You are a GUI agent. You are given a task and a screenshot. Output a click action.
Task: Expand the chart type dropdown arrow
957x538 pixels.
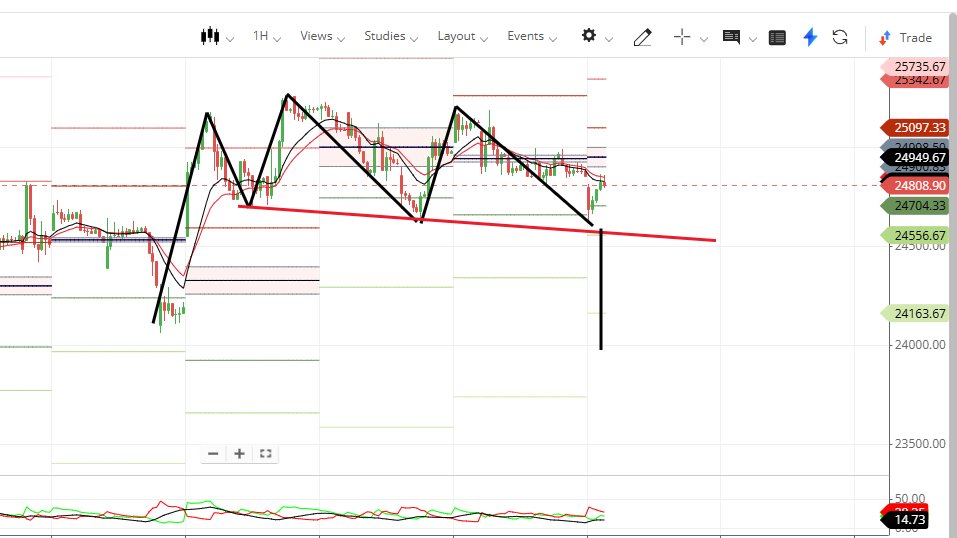[230, 39]
